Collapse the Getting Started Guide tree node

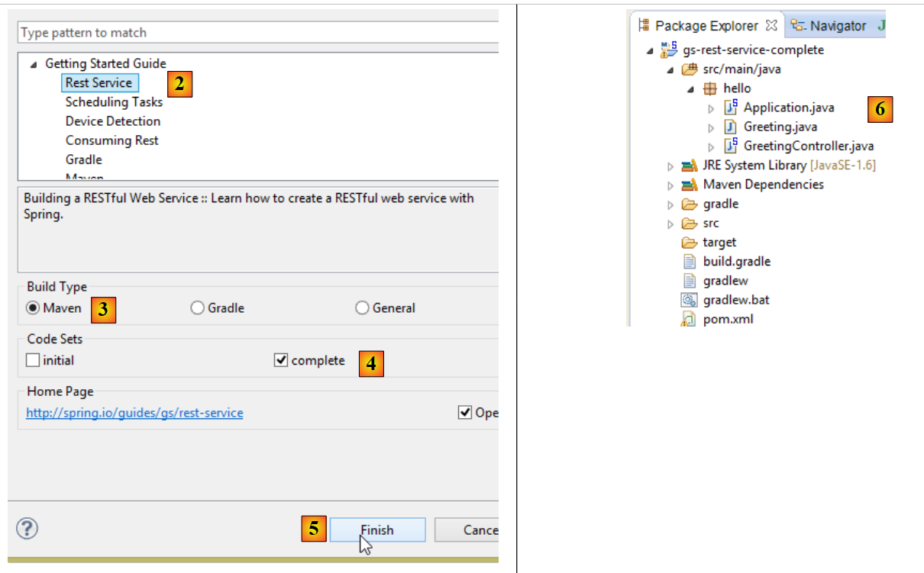point(33,64)
